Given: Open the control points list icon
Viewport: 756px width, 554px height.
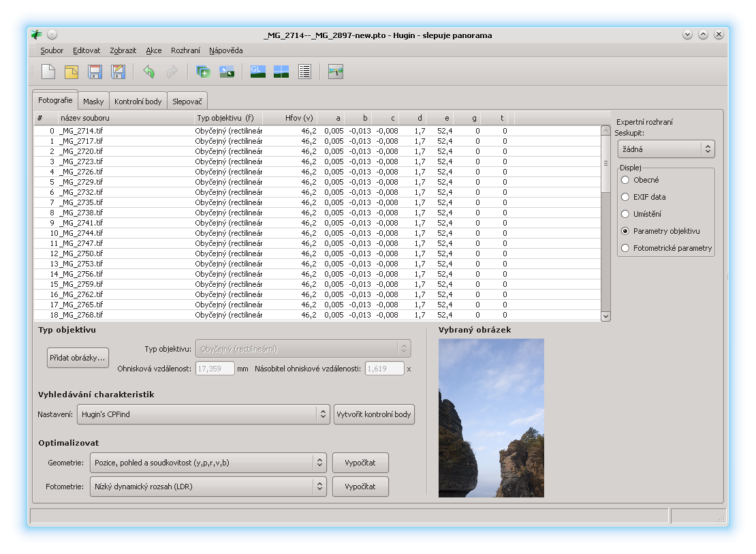Looking at the screenshot, I should coord(304,72).
